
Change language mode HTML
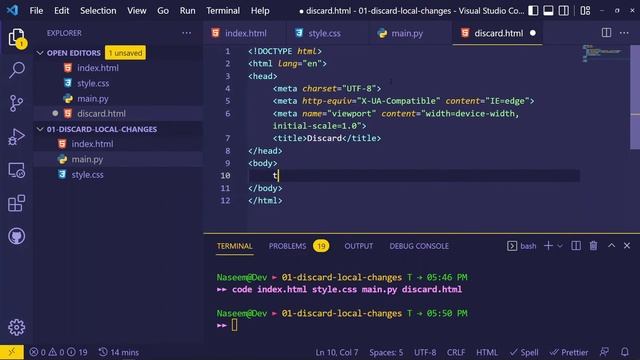click(487, 352)
